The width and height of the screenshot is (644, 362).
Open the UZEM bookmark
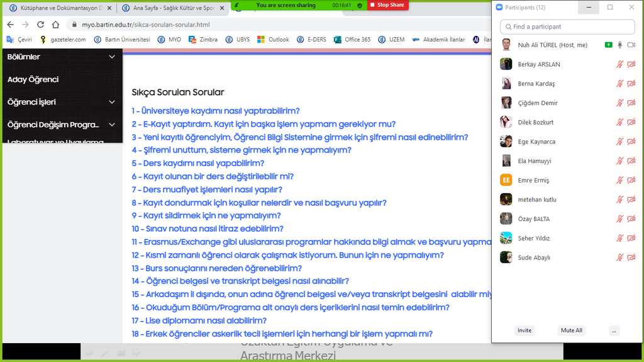coord(391,40)
